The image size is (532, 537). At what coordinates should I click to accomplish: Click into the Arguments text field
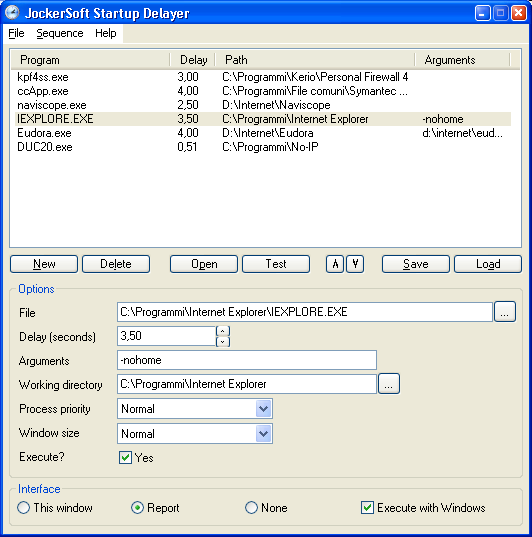pos(247,360)
